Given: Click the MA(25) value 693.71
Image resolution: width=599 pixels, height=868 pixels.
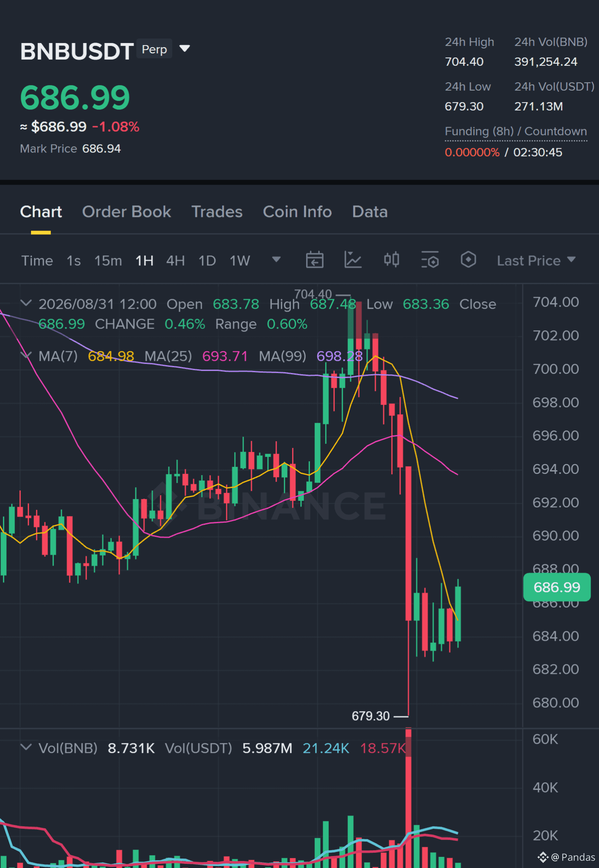Looking at the screenshot, I should 225,356.
